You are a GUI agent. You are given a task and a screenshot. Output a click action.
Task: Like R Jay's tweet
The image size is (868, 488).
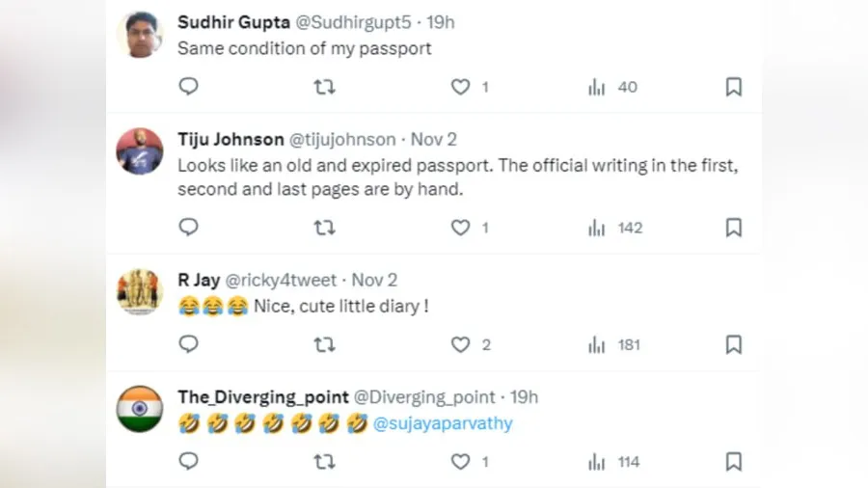click(x=461, y=344)
